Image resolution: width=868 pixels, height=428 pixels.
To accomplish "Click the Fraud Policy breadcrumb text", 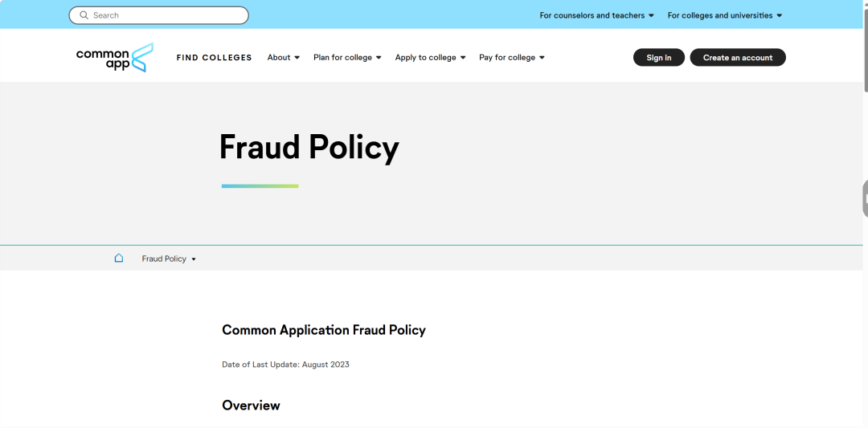I will tap(164, 259).
